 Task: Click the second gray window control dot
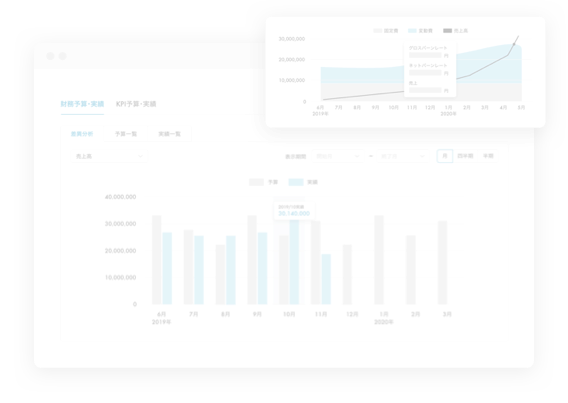click(63, 56)
